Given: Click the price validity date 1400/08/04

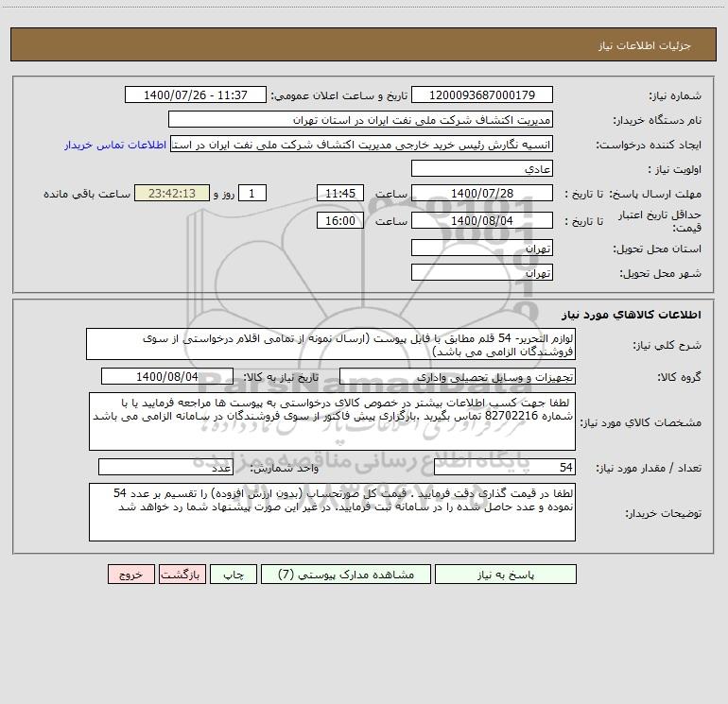Looking at the screenshot, I should click(x=482, y=220).
